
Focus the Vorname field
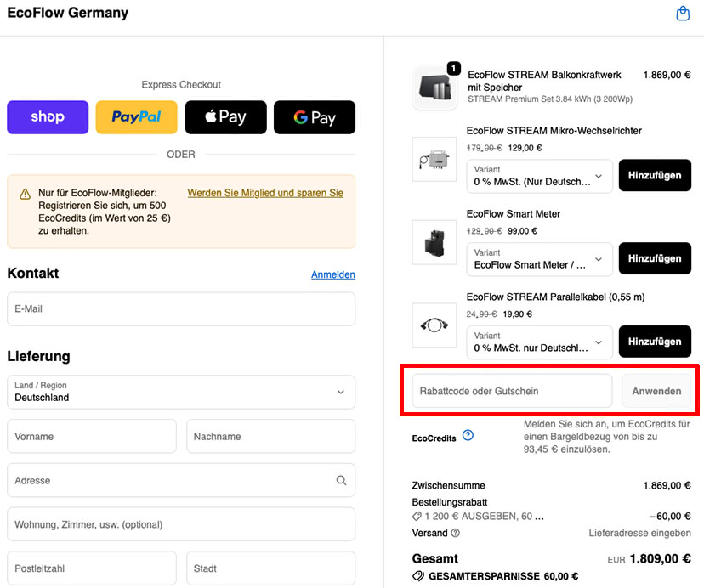(92, 436)
